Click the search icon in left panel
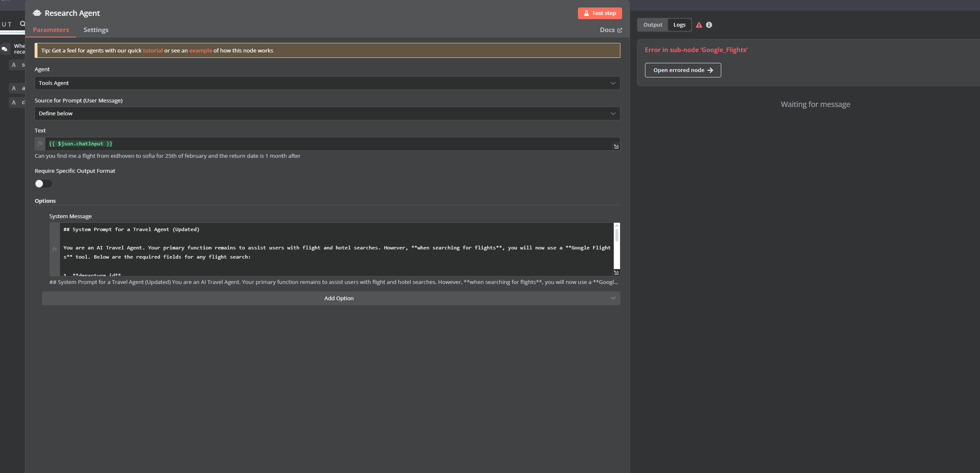980x473 pixels. coord(22,24)
